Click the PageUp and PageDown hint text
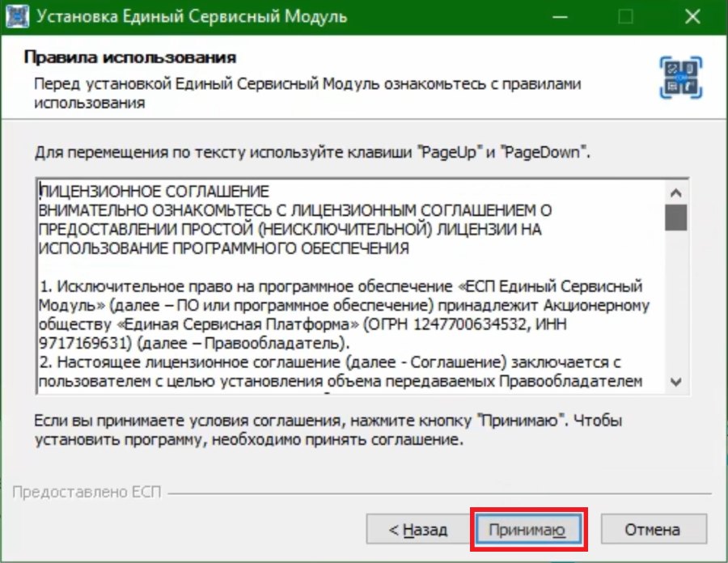728x563 pixels. tap(312, 152)
